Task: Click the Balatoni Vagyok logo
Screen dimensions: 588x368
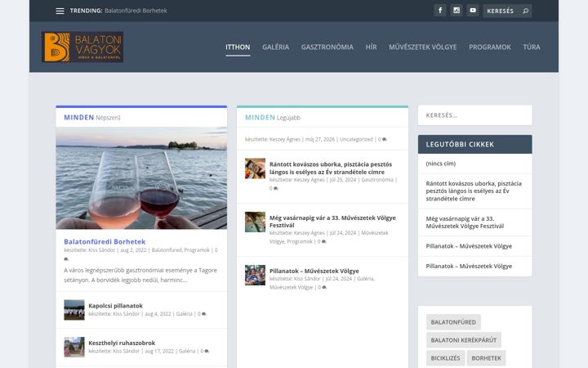Action: tap(82, 47)
